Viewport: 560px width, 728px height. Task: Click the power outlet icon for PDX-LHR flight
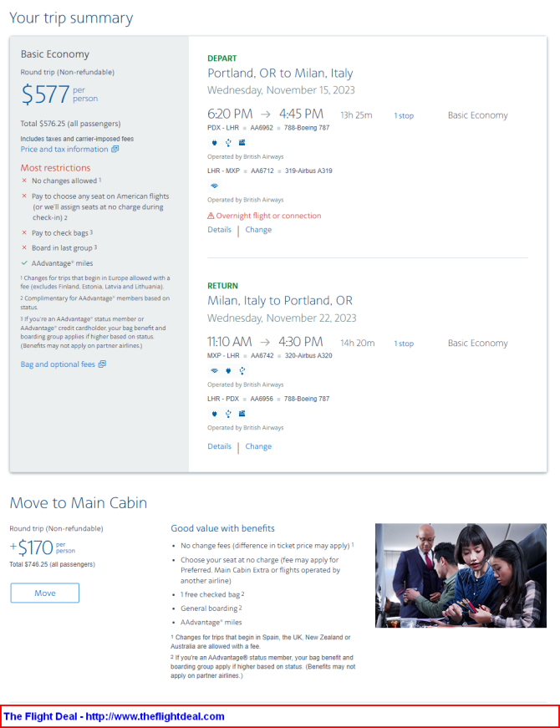(215, 142)
